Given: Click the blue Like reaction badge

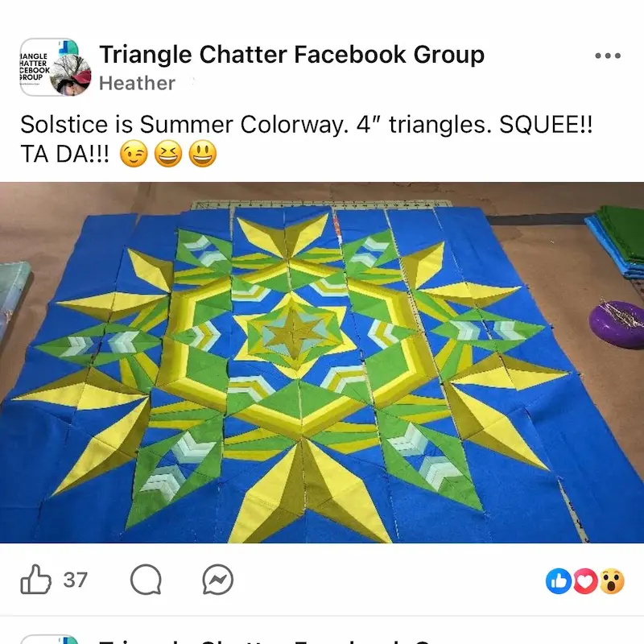Looking at the screenshot, I should 558,580.
